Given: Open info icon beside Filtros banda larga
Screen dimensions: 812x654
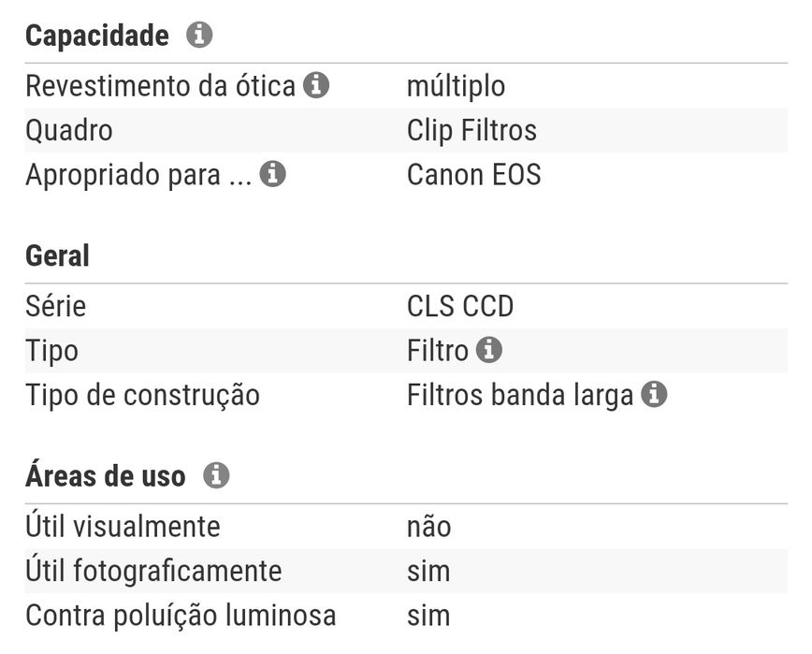Looking at the screenshot, I should (x=654, y=395).
